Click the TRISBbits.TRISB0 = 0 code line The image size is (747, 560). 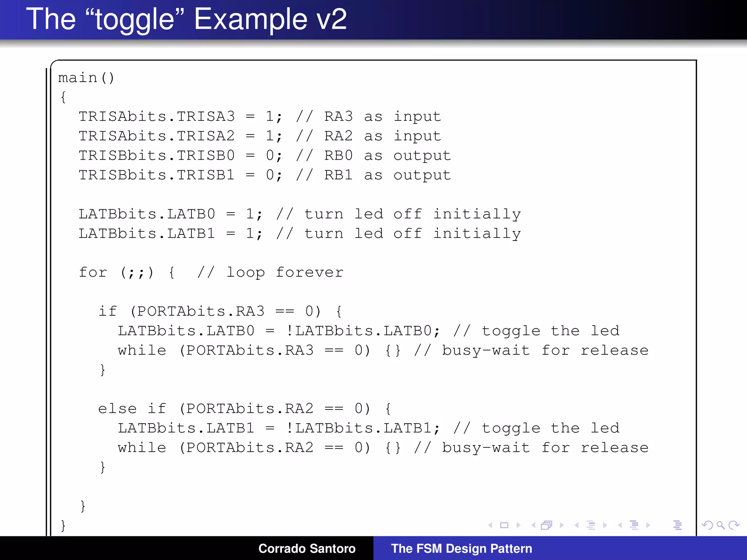[265, 156]
